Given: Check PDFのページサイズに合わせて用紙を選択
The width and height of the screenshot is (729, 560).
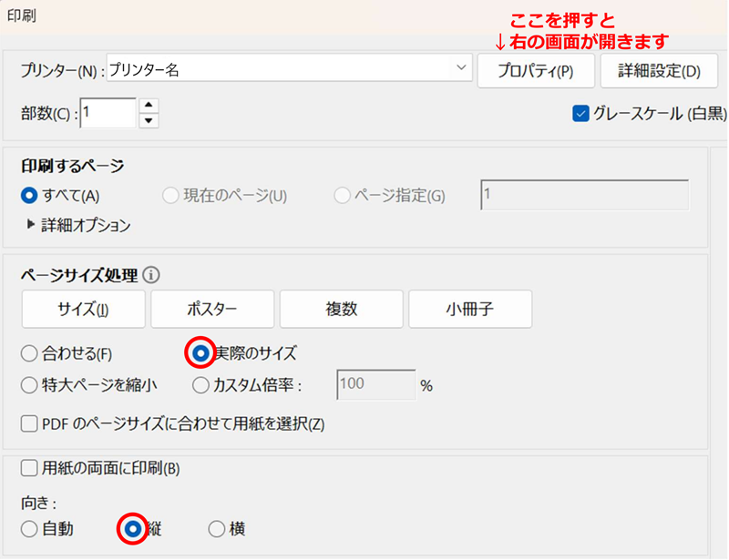Looking at the screenshot, I should coord(29,423).
